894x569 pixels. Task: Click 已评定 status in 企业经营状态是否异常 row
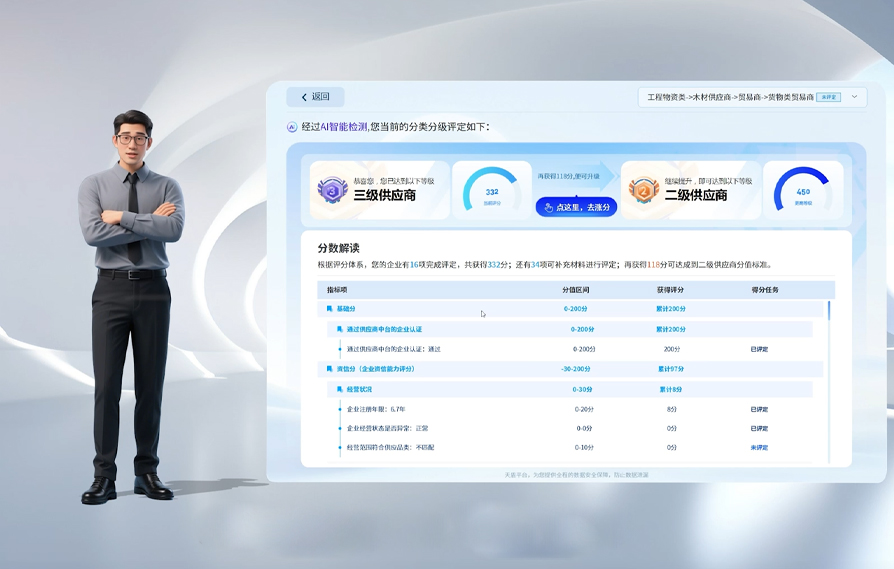click(759, 428)
